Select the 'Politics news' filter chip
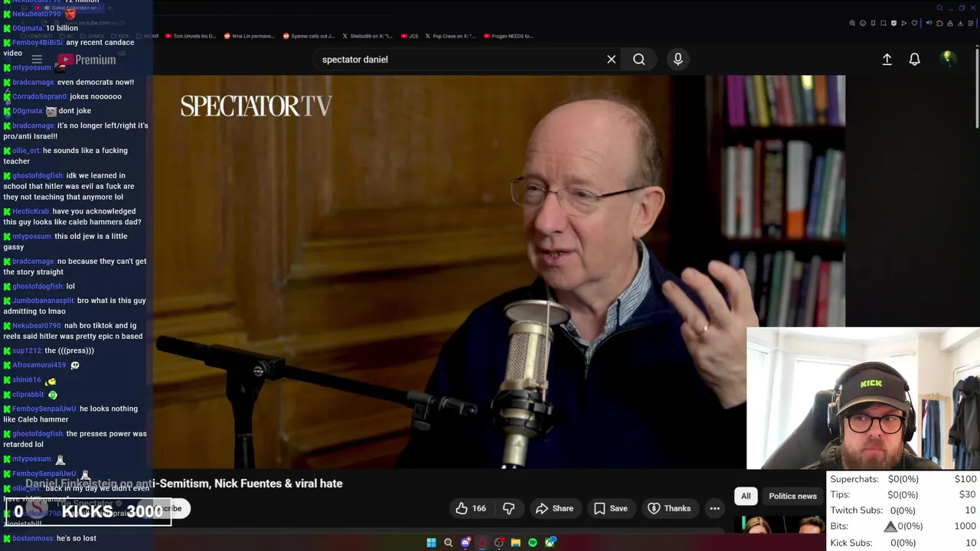The image size is (980, 551). click(x=792, y=496)
